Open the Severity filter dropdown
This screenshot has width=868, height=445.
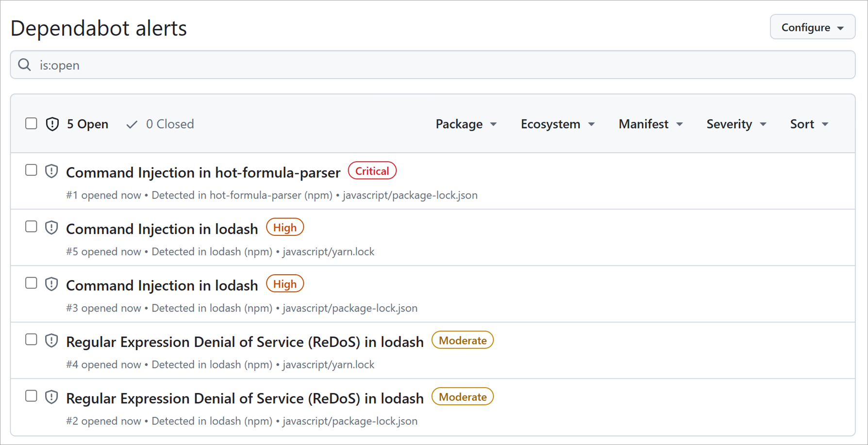tap(735, 124)
